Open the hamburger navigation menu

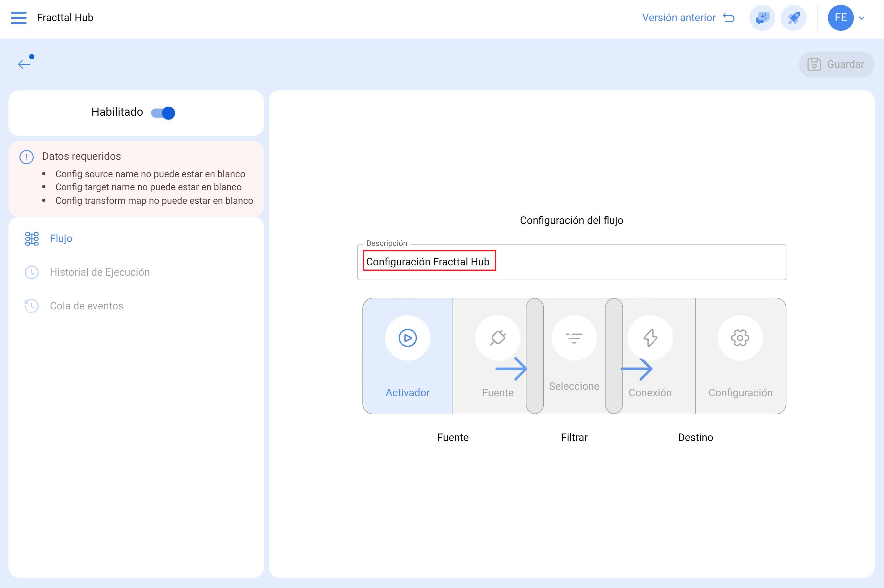coord(19,17)
